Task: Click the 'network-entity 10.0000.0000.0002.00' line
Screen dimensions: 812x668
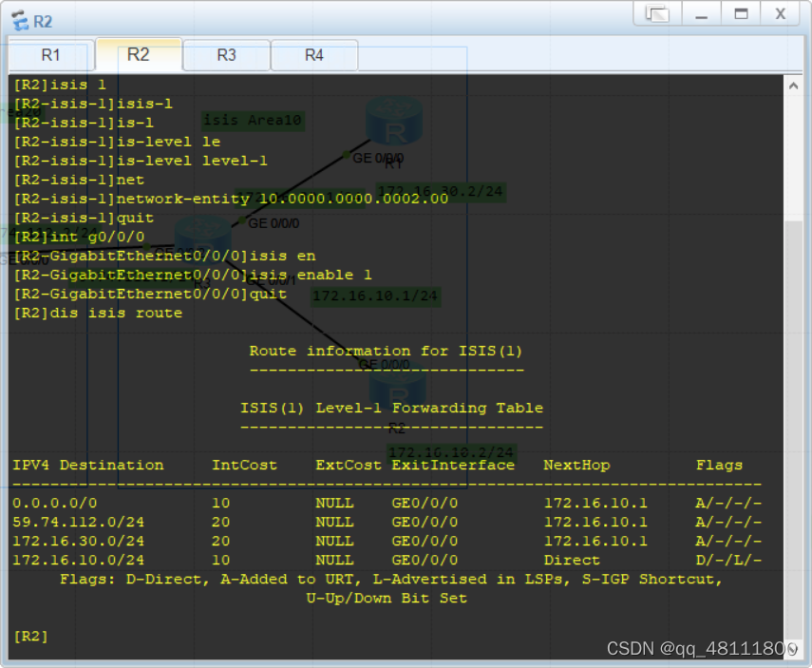Action: pyautogui.click(x=231, y=199)
